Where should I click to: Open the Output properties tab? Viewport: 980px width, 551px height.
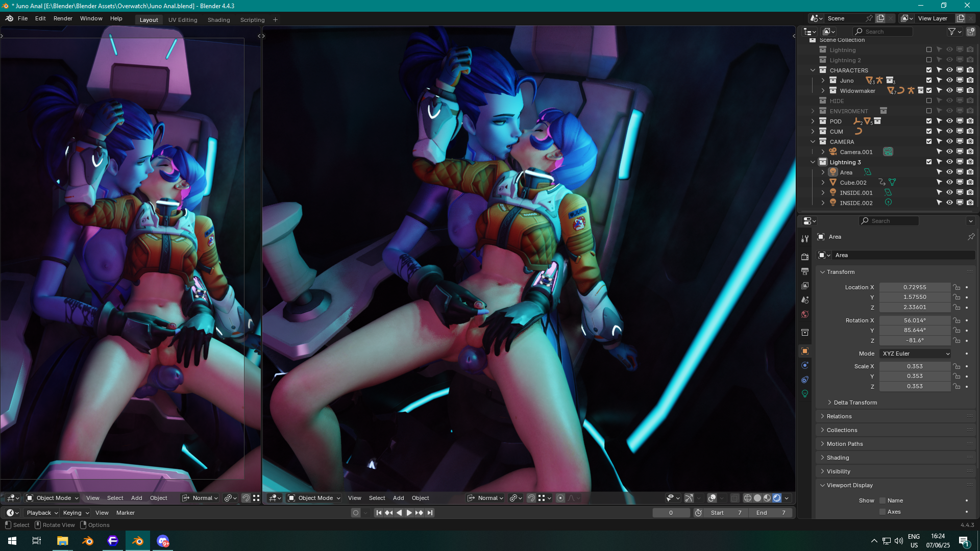point(805,271)
